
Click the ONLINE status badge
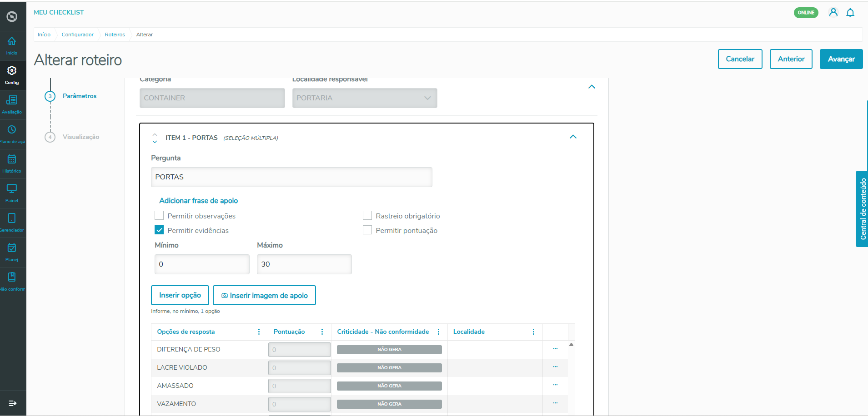coord(806,13)
